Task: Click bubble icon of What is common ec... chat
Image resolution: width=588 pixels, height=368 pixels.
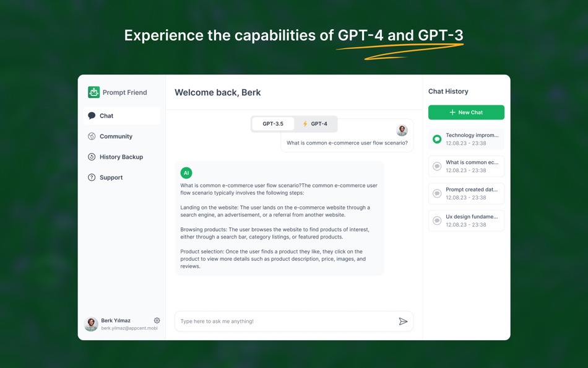Action: (x=437, y=166)
